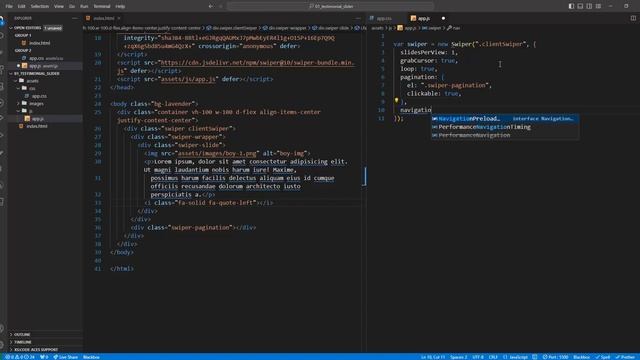Click div.swiper-wrapper breadcrumb
This screenshot has width=640, height=360.
pyautogui.click(x=287, y=28)
